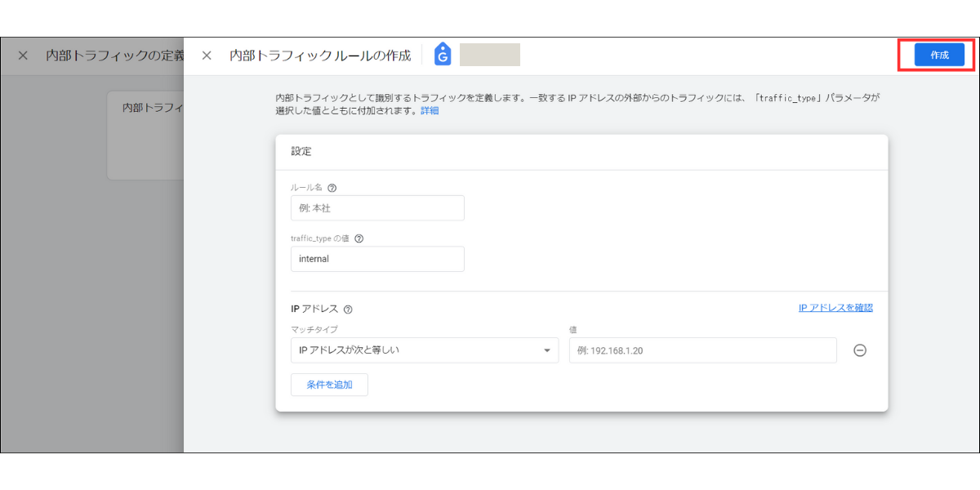Screen dimensions: 980x490
Task: Open the IP アドレスを確認 link
Action: click(835, 308)
